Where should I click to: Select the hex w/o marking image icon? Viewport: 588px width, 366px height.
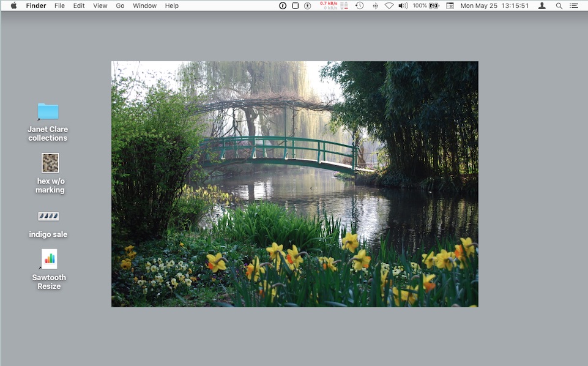coord(50,163)
